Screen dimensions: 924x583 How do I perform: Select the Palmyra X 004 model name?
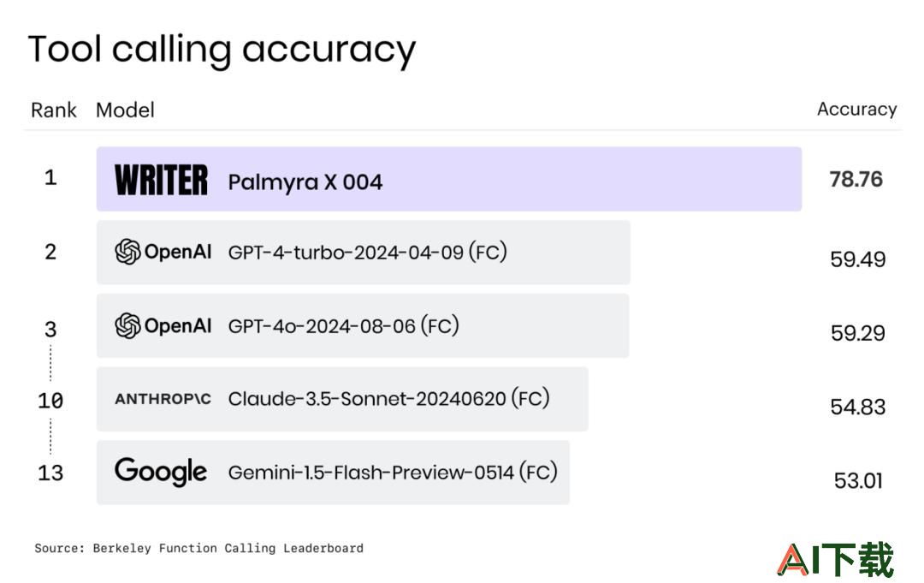click(305, 182)
